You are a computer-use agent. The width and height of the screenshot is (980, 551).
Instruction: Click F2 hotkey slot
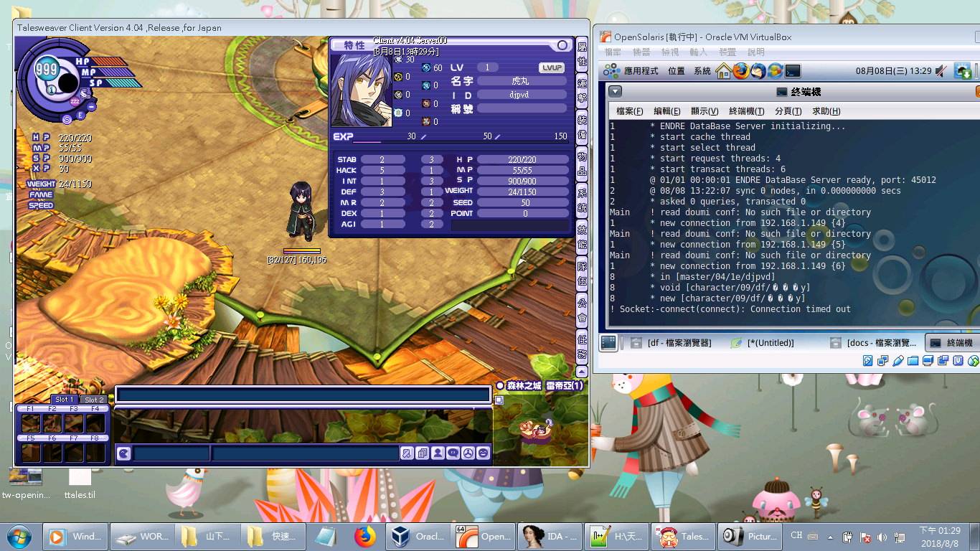click(52, 423)
